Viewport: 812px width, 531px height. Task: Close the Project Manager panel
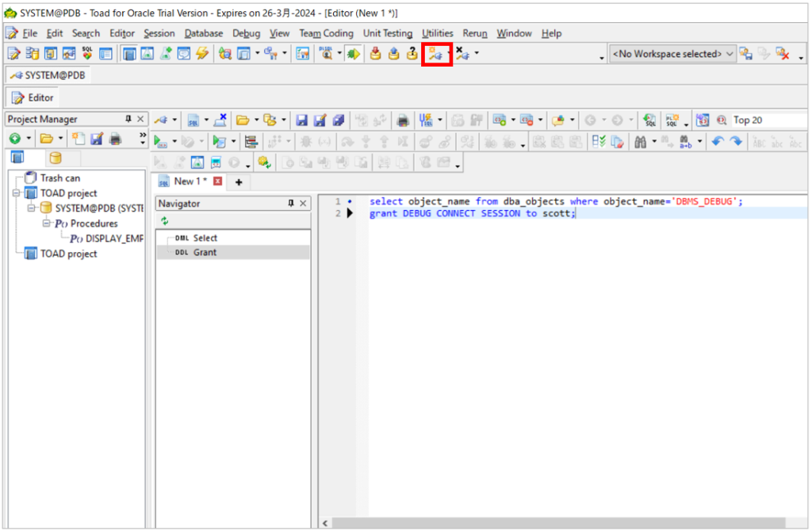coord(140,119)
